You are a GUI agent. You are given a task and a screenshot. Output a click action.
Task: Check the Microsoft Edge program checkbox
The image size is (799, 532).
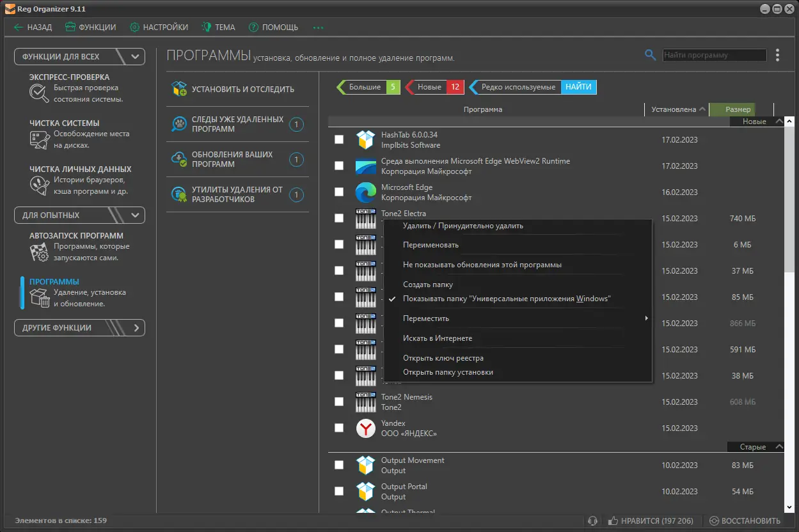(x=339, y=192)
